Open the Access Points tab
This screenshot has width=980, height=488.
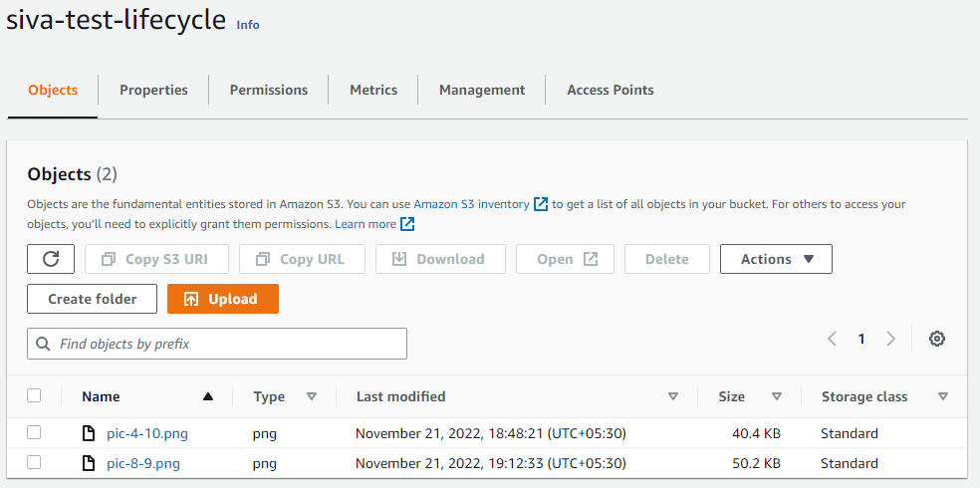610,90
